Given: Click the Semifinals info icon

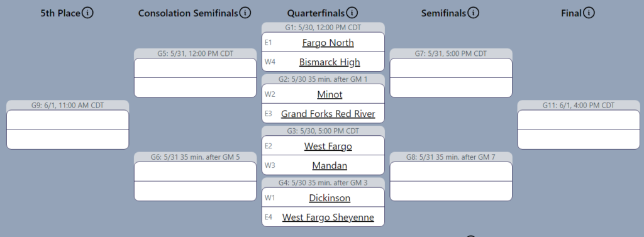Looking at the screenshot, I should click(473, 13).
